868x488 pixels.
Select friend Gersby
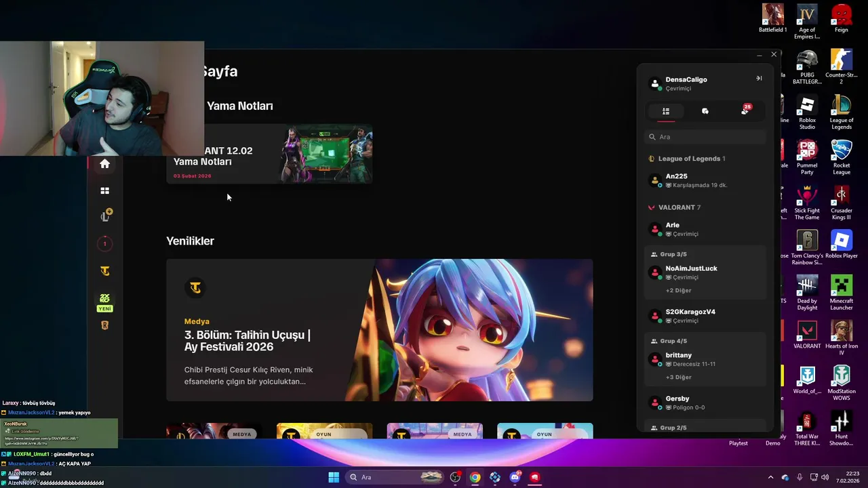pyautogui.click(x=705, y=403)
